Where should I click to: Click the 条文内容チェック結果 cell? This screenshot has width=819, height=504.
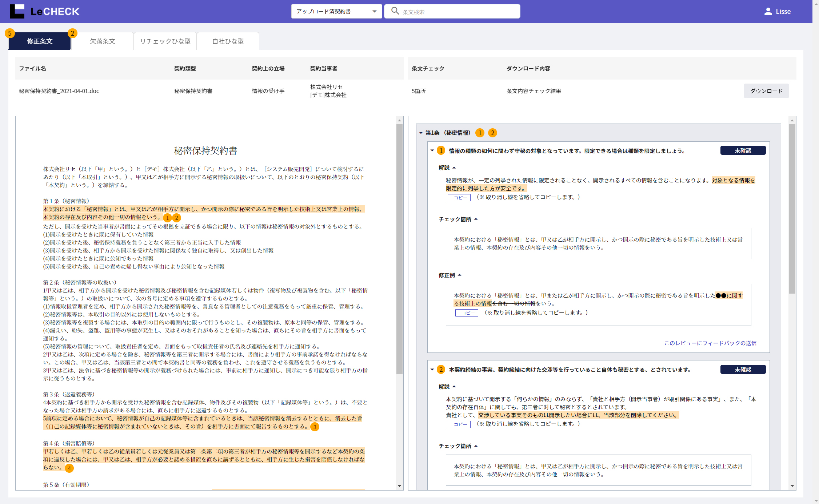(534, 91)
